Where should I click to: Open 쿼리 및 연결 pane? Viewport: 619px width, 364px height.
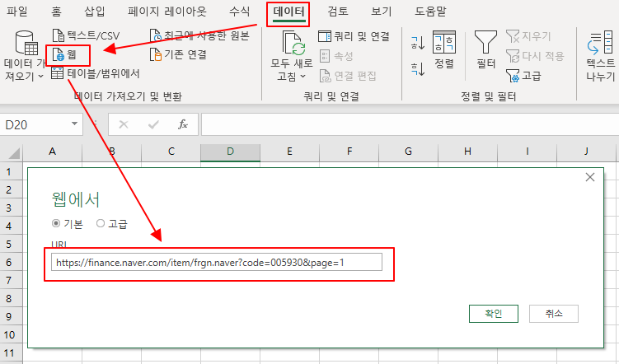pos(354,36)
